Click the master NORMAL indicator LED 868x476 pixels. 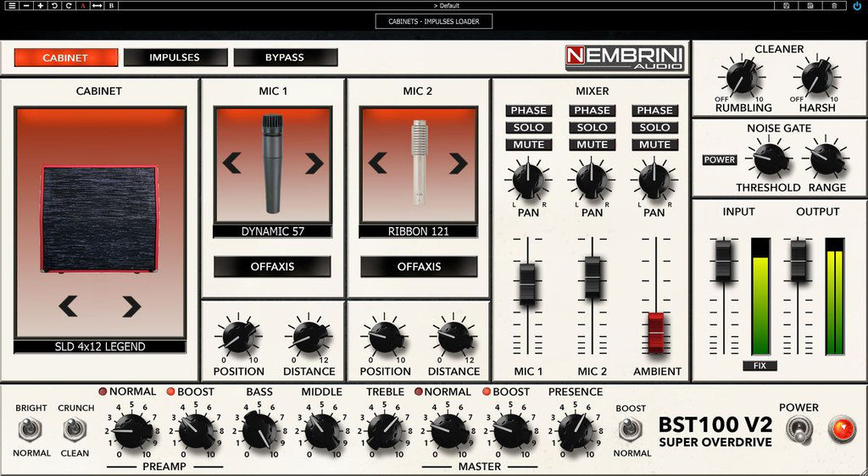coord(419,391)
